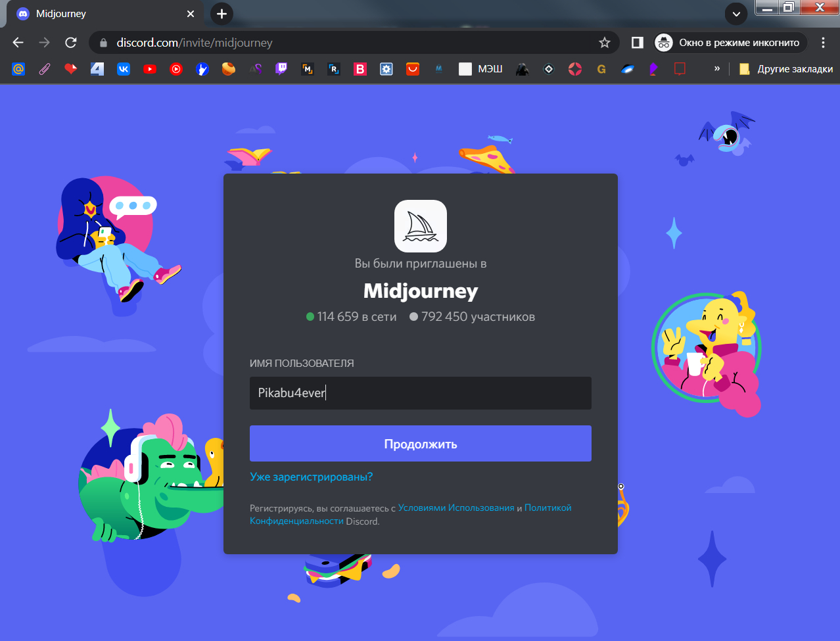Click the Midjourney sailboat server icon

coord(421,226)
